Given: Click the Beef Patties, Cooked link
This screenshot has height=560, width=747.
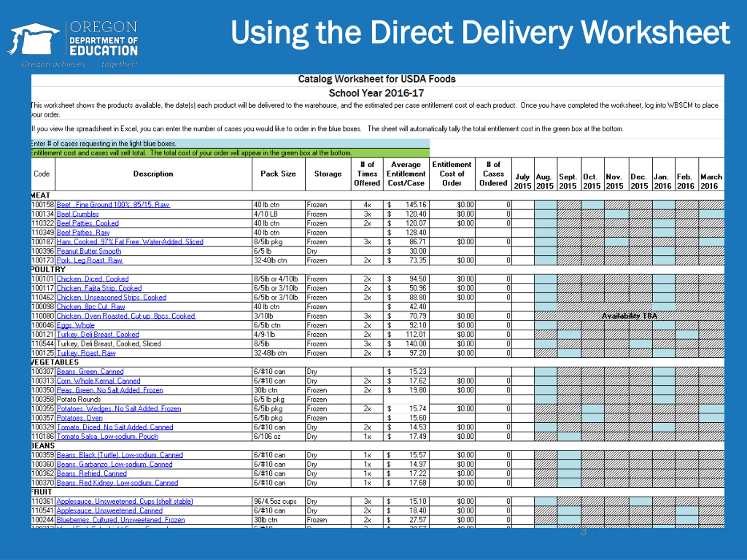Looking at the screenshot, I should point(88,223).
